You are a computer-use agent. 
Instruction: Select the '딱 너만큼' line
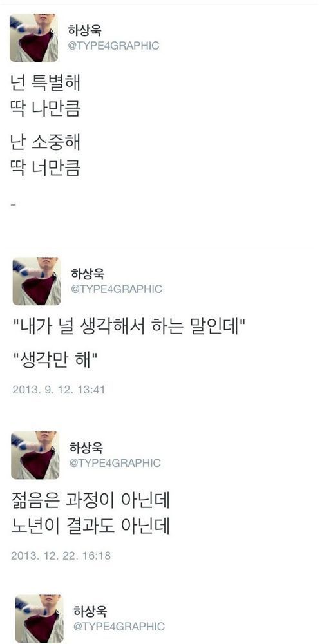click(x=45, y=167)
